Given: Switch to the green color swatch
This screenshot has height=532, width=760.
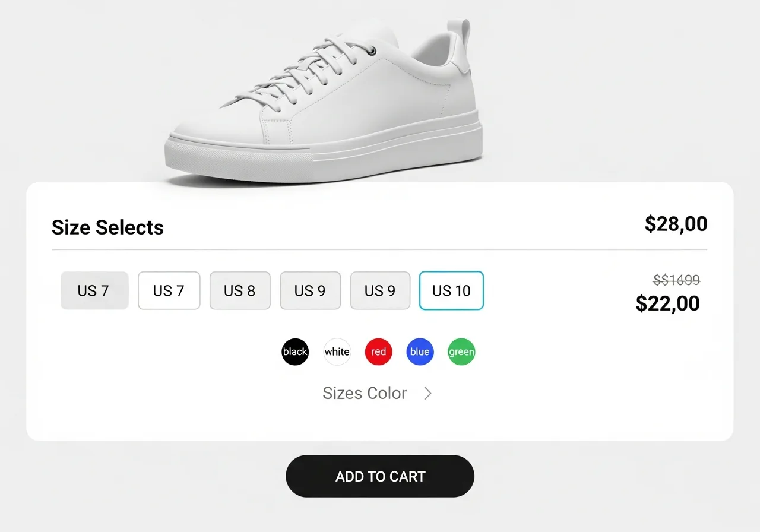Looking at the screenshot, I should click(461, 351).
